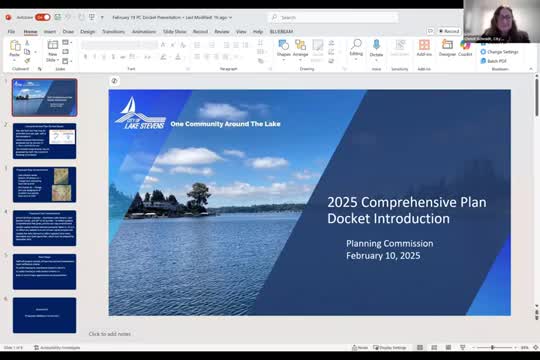Image resolution: width=540 pixels, height=360 pixels.
Task: Click the Arrange icon
Action: point(300,45)
